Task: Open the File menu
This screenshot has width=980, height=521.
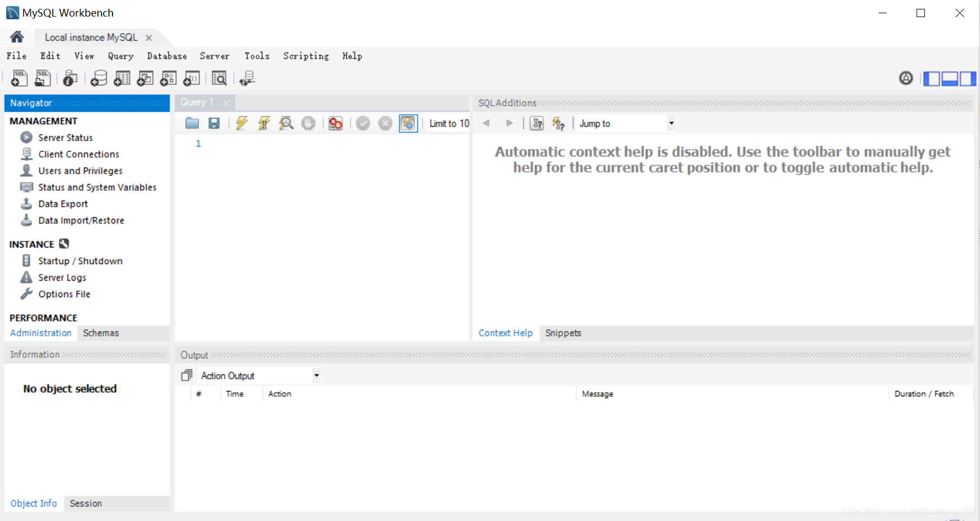Action: (17, 56)
